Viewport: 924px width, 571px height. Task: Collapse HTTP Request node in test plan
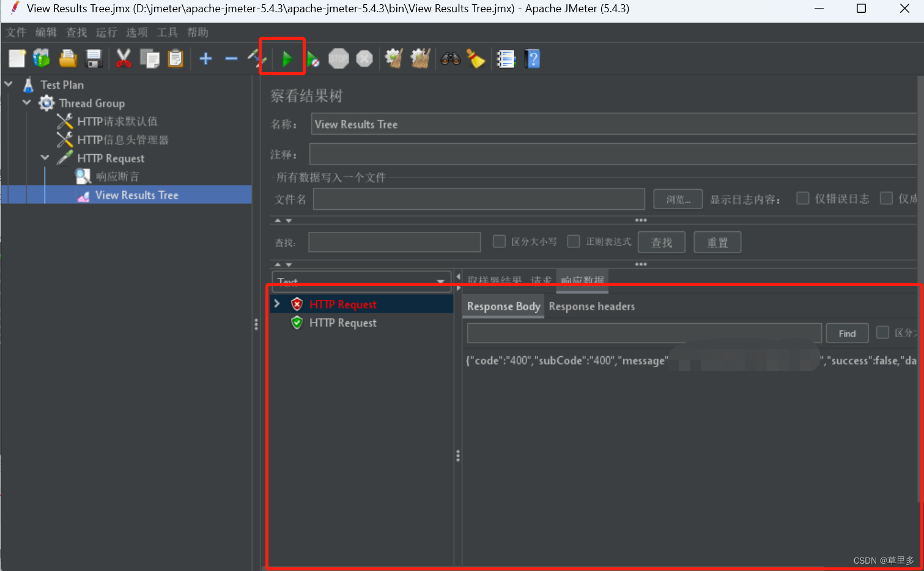click(45, 157)
